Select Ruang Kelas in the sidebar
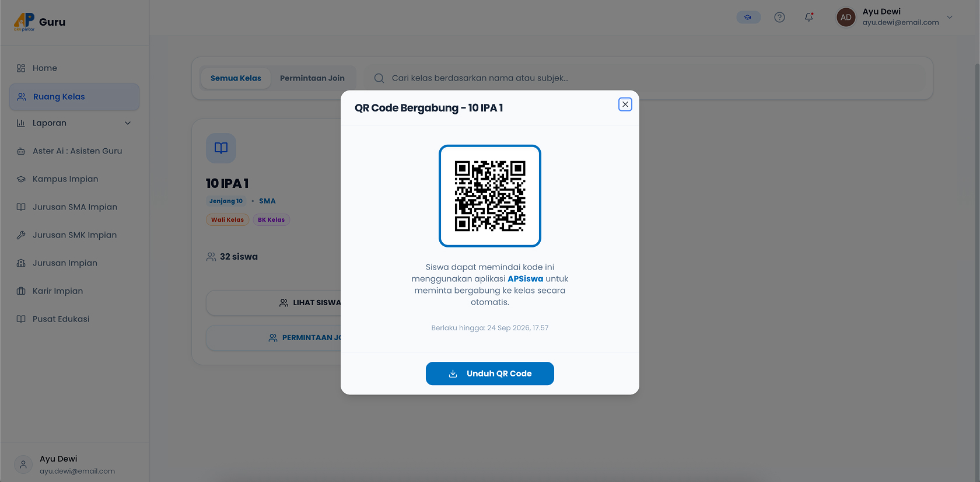This screenshot has height=482, width=980. pyautogui.click(x=74, y=97)
